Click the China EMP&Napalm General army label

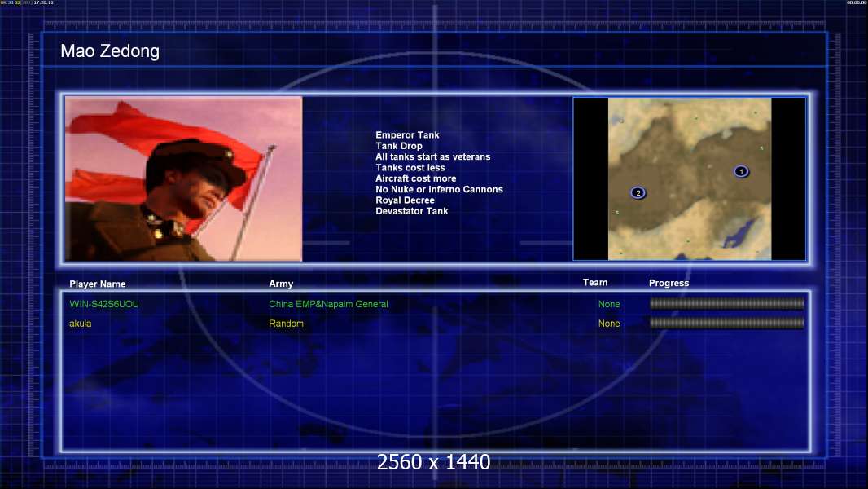tap(328, 304)
